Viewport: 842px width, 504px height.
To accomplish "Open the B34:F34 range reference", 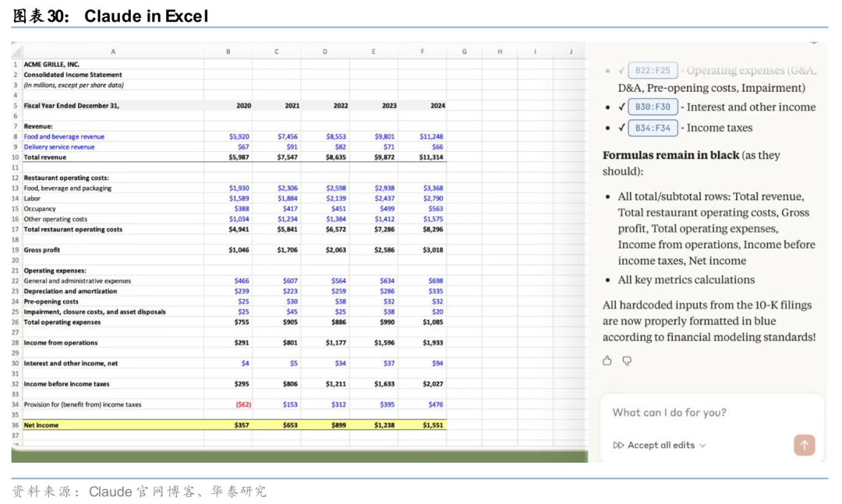I will 653,128.
